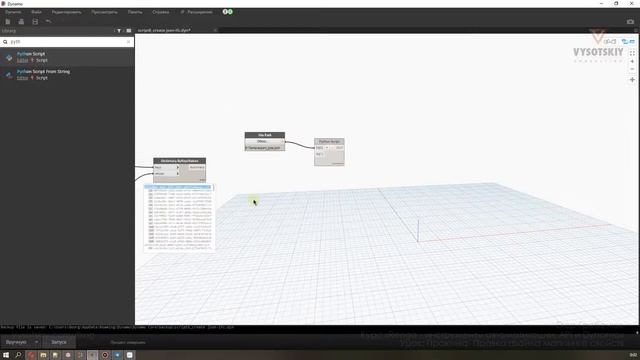The width and height of the screenshot is (640, 360).
Task: Click the Open file toolbar icon
Action: 21,22
